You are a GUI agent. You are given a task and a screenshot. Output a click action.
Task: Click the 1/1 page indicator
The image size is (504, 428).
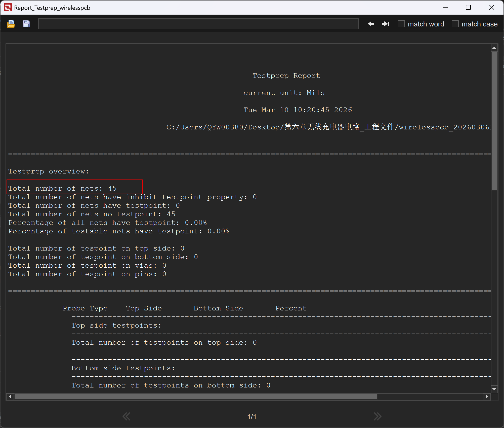click(x=252, y=417)
